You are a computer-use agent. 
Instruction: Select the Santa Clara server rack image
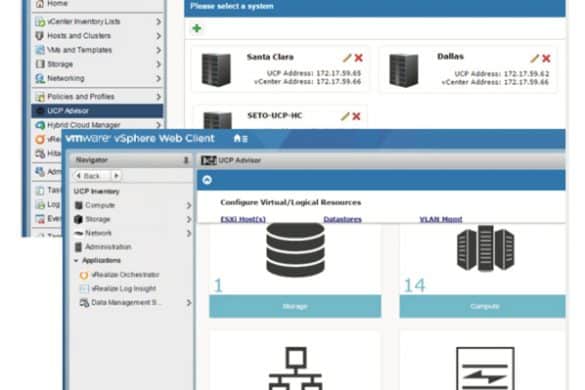tap(216, 70)
